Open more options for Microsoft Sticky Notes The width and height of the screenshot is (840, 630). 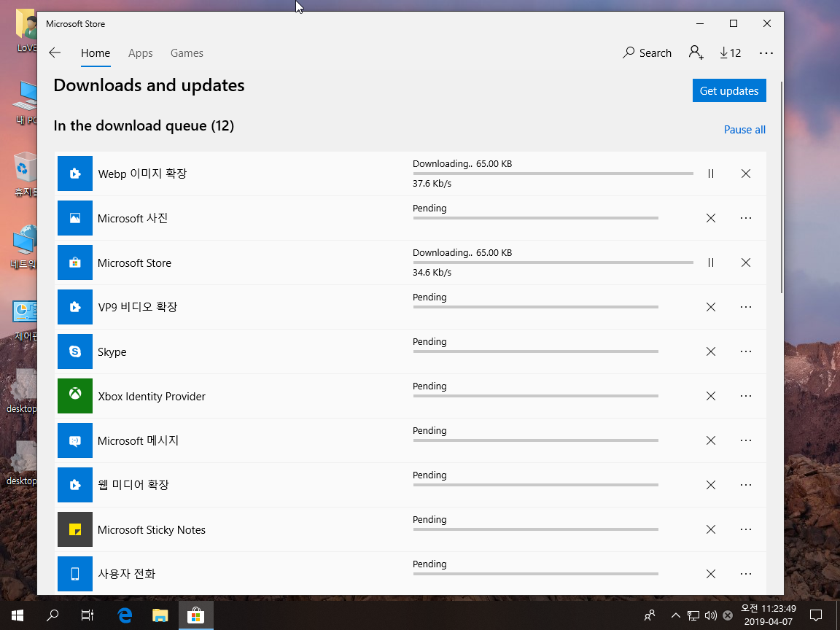click(x=746, y=529)
